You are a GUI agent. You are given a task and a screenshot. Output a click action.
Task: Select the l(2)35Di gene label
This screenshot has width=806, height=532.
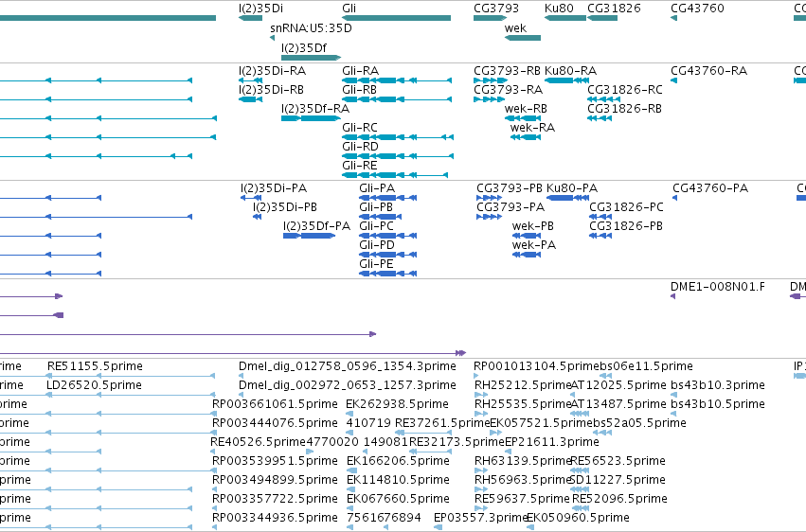point(260,9)
